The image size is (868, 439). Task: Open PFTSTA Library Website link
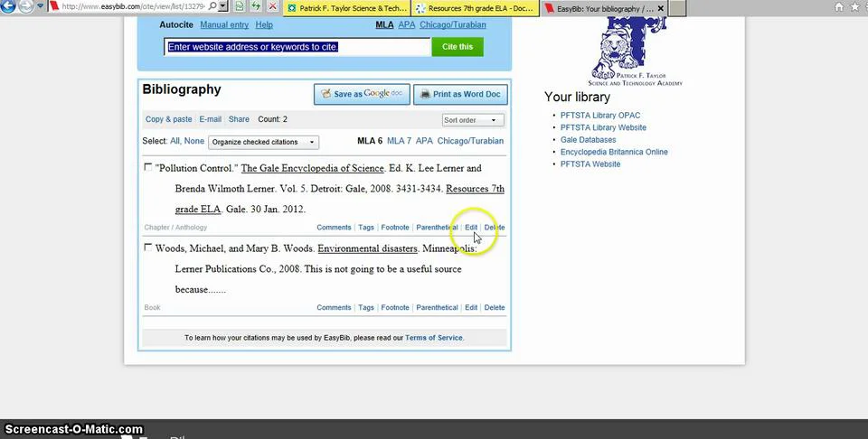tap(603, 127)
